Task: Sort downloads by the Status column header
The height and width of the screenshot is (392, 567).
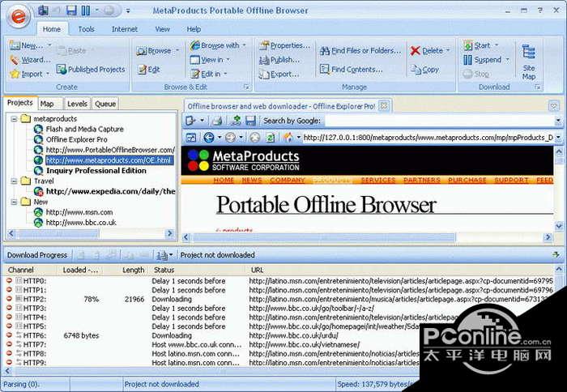Action: (164, 270)
